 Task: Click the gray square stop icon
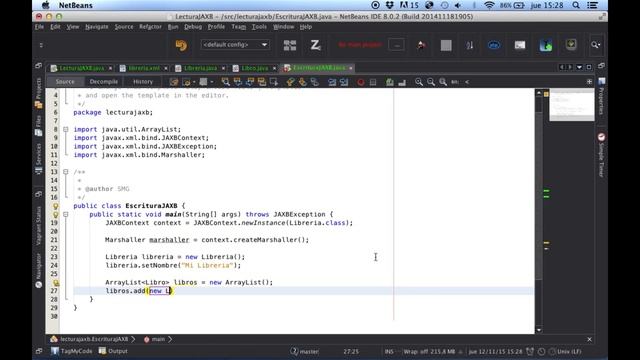(x=446, y=45)
